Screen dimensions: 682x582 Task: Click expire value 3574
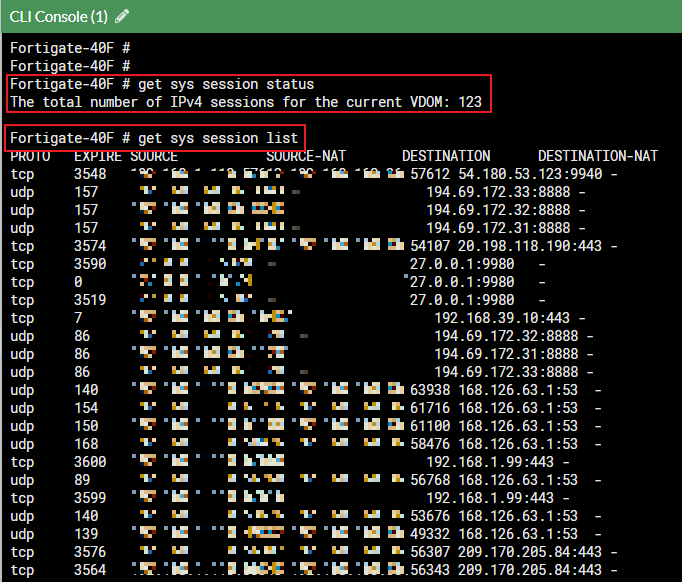tap(90, 246)
